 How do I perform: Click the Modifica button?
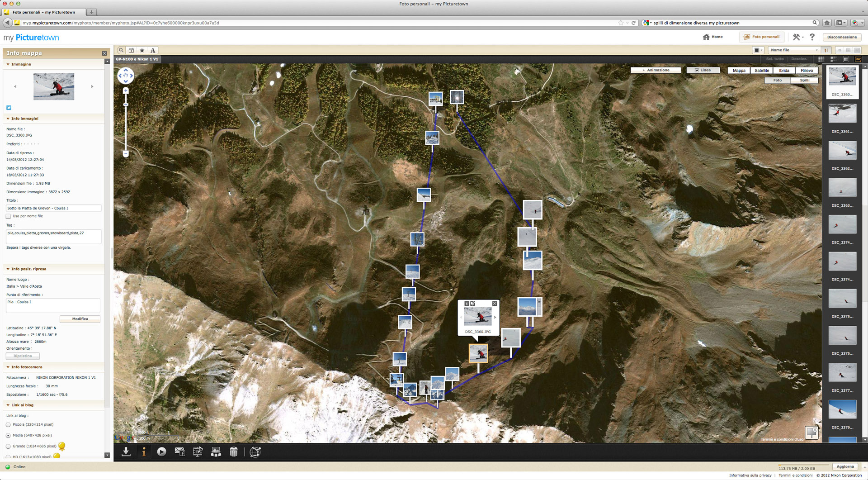tap(80, 319)
